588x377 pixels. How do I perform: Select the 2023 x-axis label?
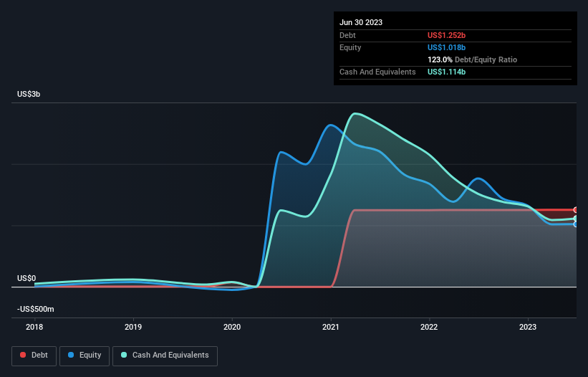pos(528,326)
